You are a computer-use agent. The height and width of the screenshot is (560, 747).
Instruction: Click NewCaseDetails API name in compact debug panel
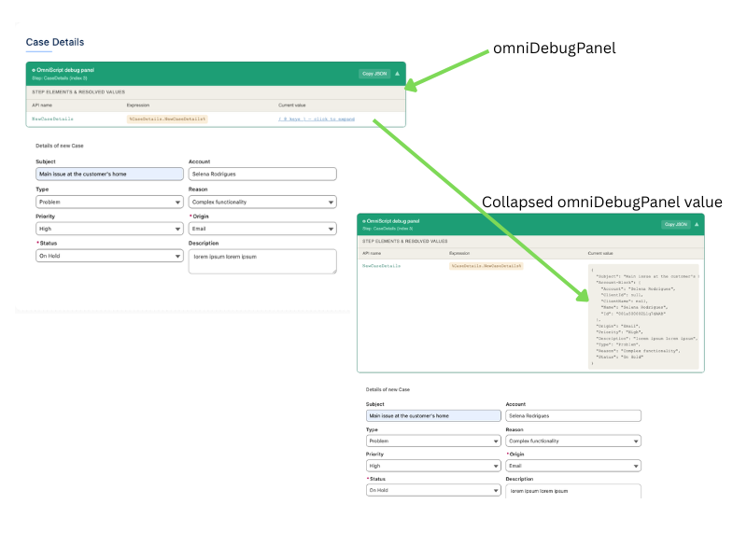pyautogui.click(x=52, y=119)
